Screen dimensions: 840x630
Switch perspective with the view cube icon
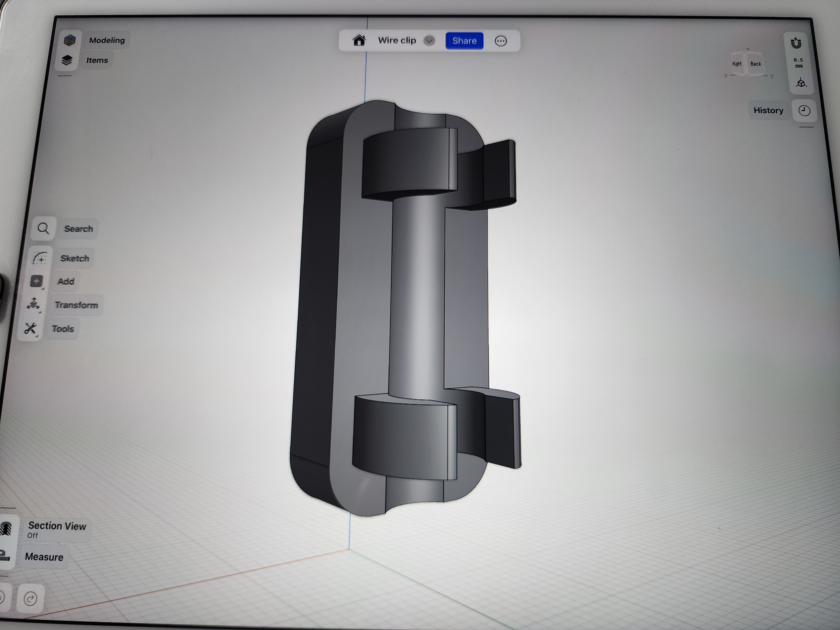tap(801, 83)
